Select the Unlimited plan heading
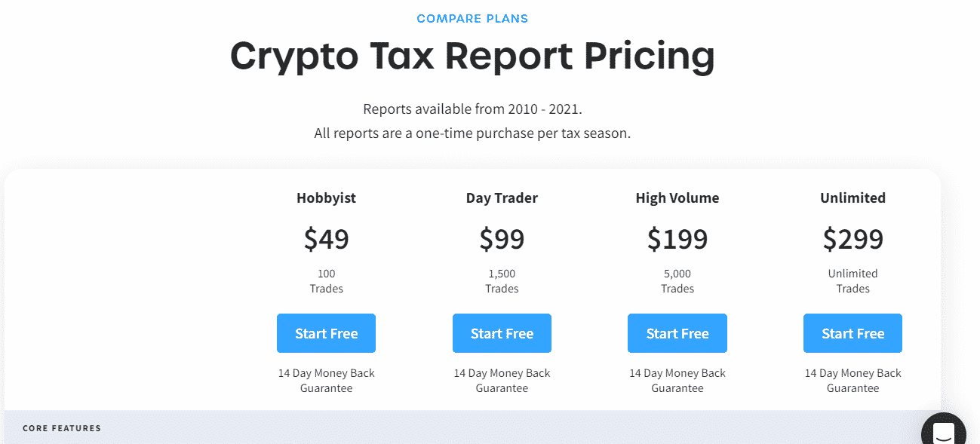The image size is (980, 444). (853, 198)
